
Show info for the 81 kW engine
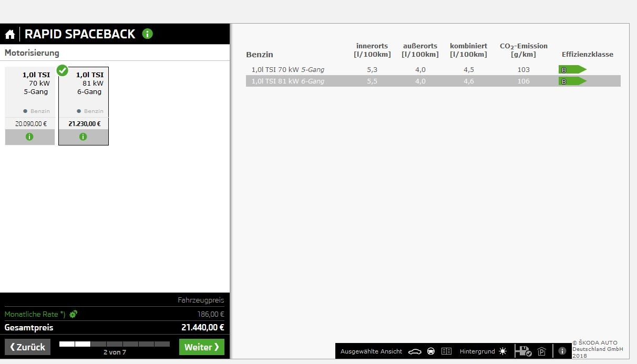(83, 137)
